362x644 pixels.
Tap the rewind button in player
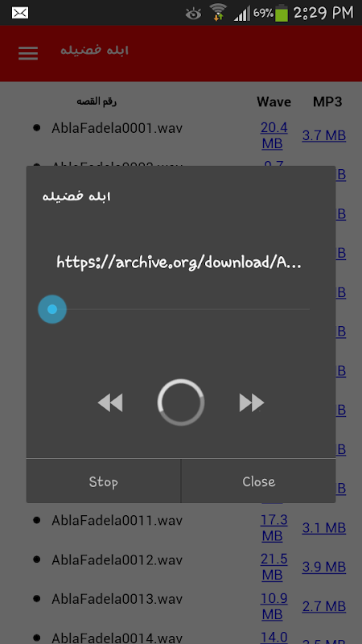coord(110,403)
